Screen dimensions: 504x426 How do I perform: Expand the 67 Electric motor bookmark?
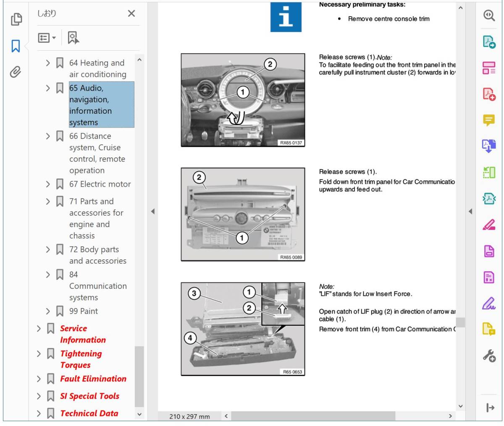tap(48, 184)
